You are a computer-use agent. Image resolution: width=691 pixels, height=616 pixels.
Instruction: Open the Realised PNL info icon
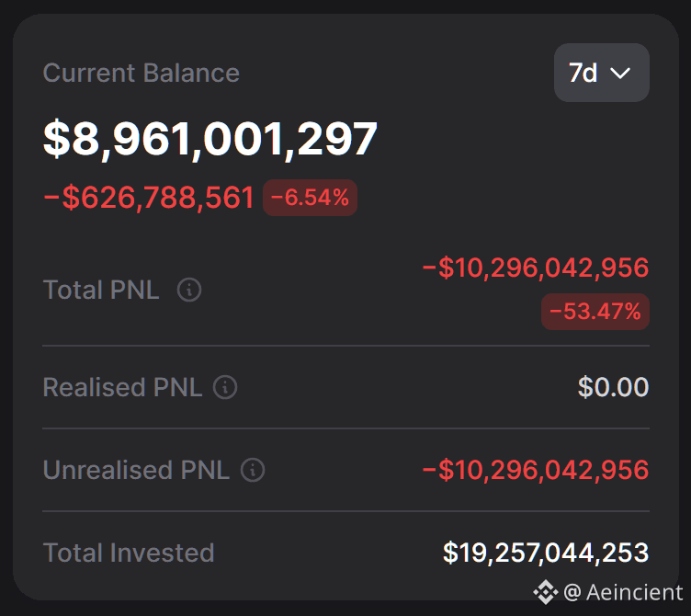click(225, 387)
